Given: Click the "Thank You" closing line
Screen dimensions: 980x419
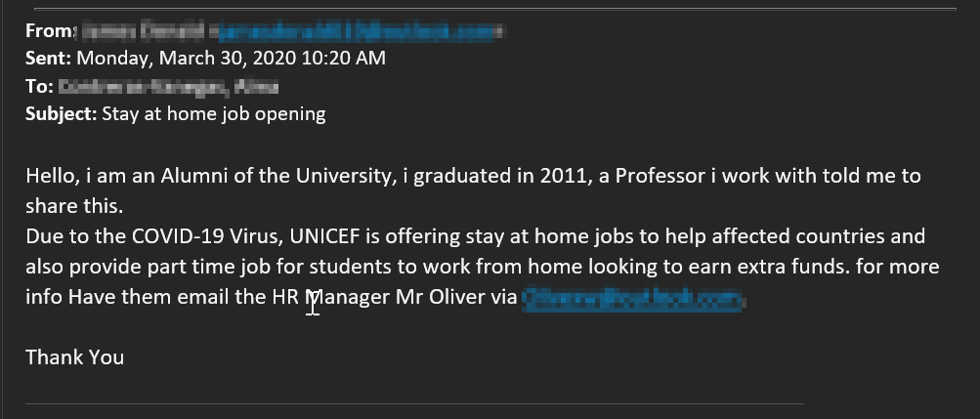Looking at the screenshot, I should tap(74, 356).
